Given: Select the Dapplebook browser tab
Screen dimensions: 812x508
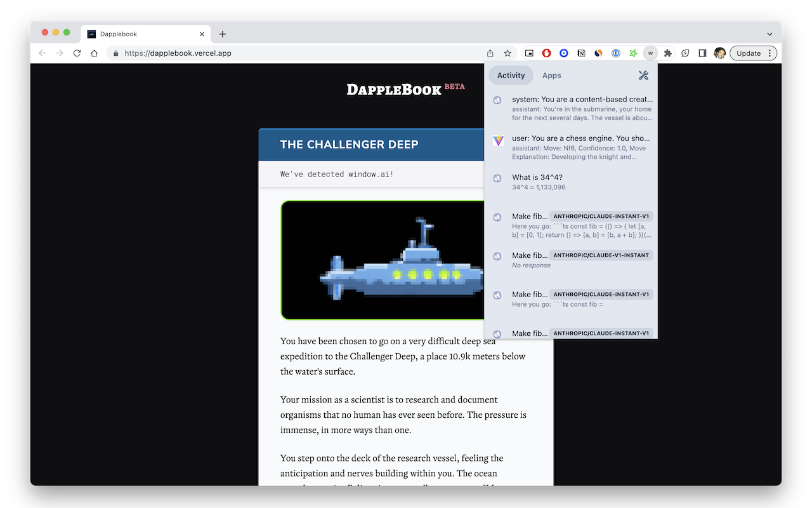Looking at the screenshot, I should [147, 34].
